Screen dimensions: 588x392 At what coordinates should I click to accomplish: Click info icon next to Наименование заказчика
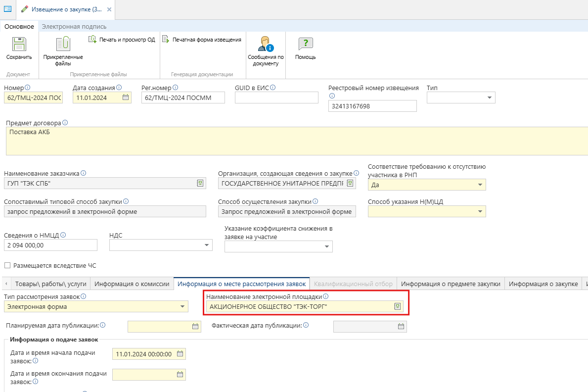(83, 173)
